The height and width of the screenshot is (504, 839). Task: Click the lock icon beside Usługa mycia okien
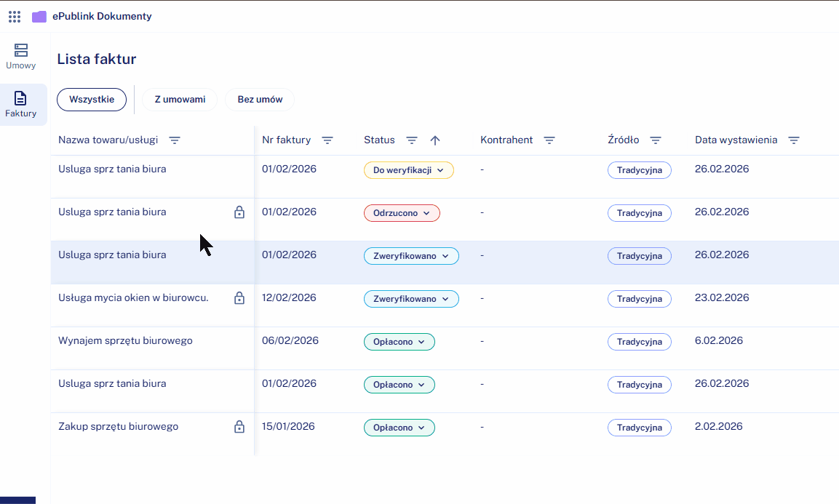coord(239,298)
